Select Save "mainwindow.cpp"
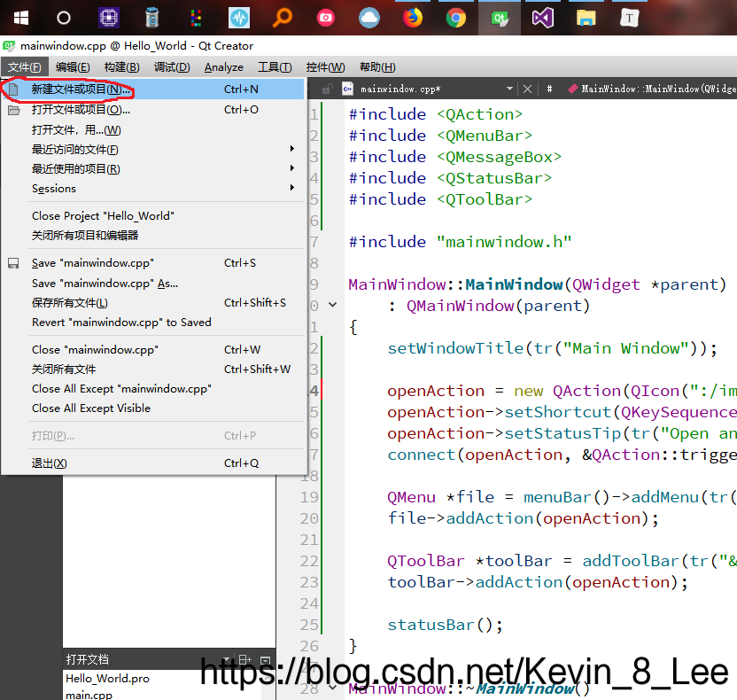 (x=153, y=263)
